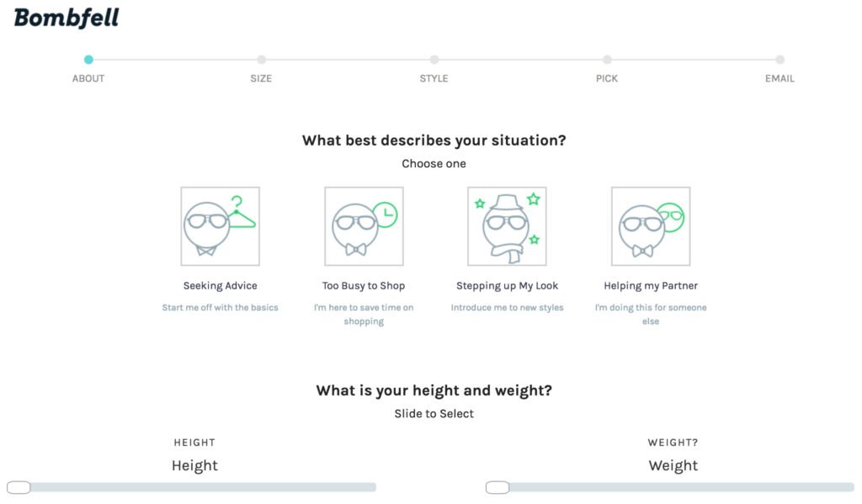862x504 pixels.
Task: Click the EMAIL step progress dot
Action: [x=780, y=60]
